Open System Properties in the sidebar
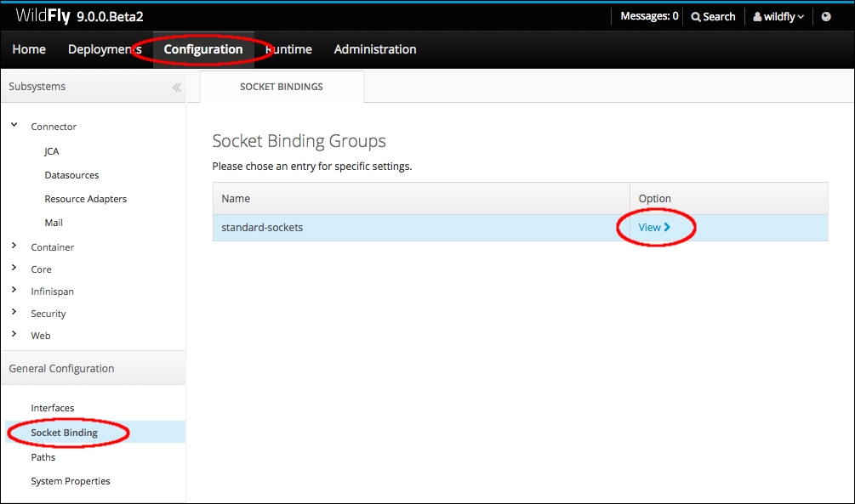855x504 pixels. 71,481
